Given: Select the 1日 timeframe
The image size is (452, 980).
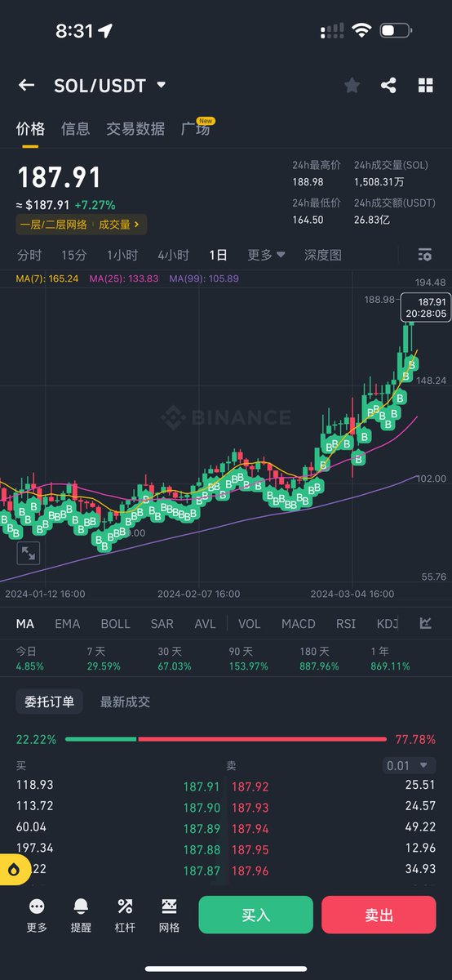Looking at the screenshot, I should (x=218, y=255).
